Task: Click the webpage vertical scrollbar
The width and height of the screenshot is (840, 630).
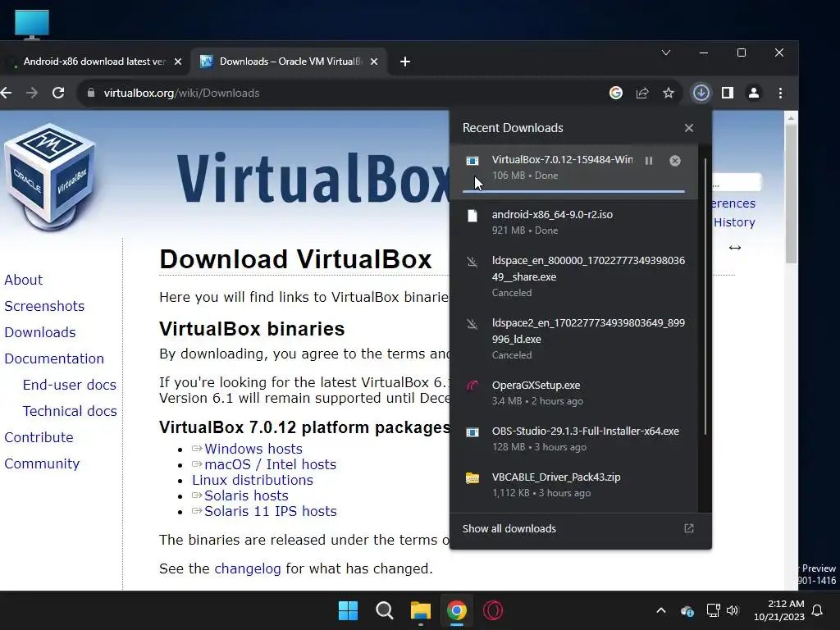Action: click(x=791, y=193)
